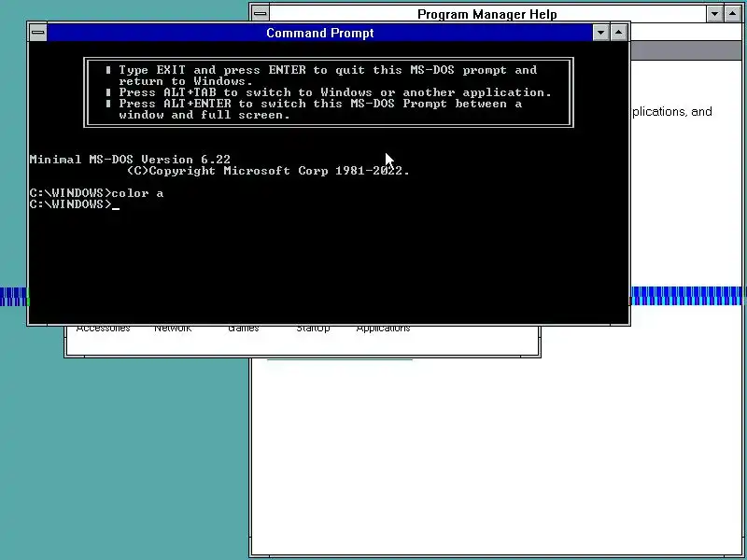The height and width of the screenshot is (560, 747).
Task: Select the StartUp program group label
Action: 313,329
